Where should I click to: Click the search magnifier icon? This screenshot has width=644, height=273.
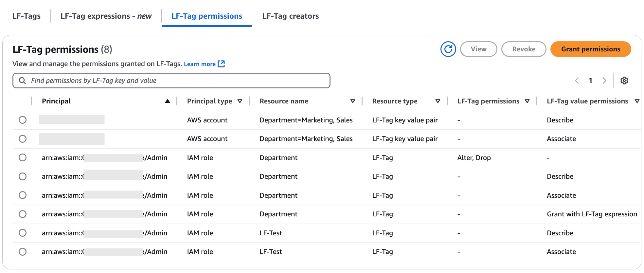pyautogui.click(x=22, y=81)
